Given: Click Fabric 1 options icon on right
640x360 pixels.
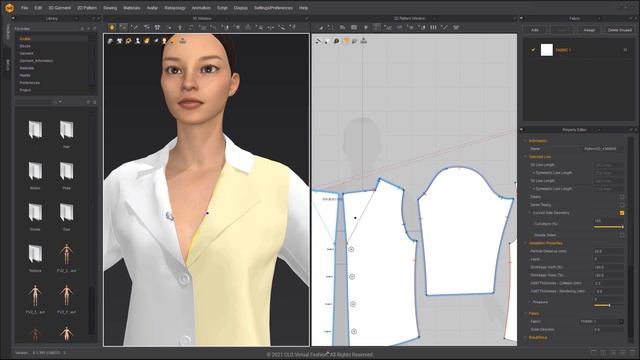Looking at the screenshot, I should point(625,50).
